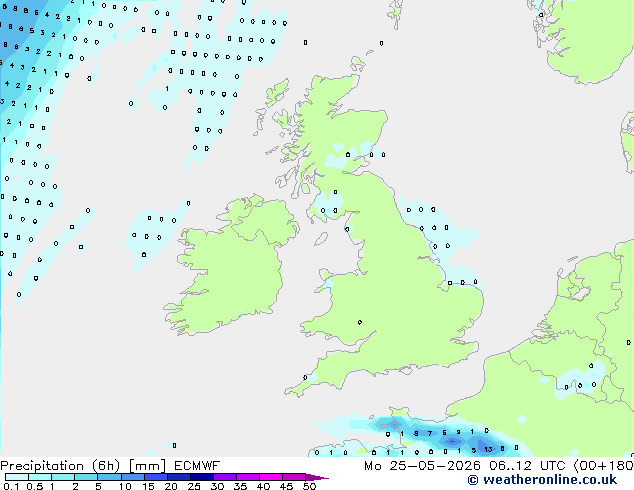Click the '(00+180' forecast offset text
Screen dimensions: 634x490
point(603,466)
